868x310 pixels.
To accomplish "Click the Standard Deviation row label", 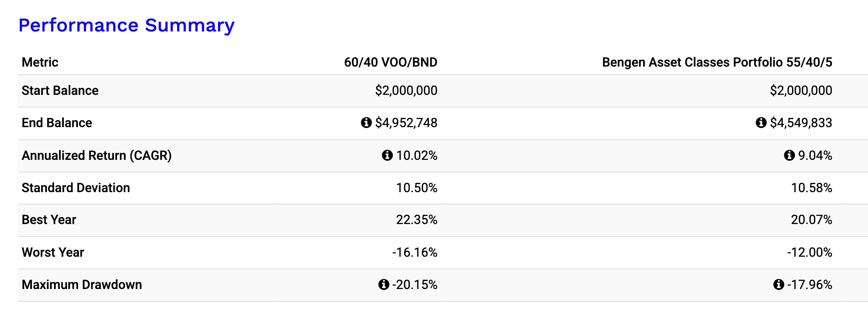I will point(76,188).
